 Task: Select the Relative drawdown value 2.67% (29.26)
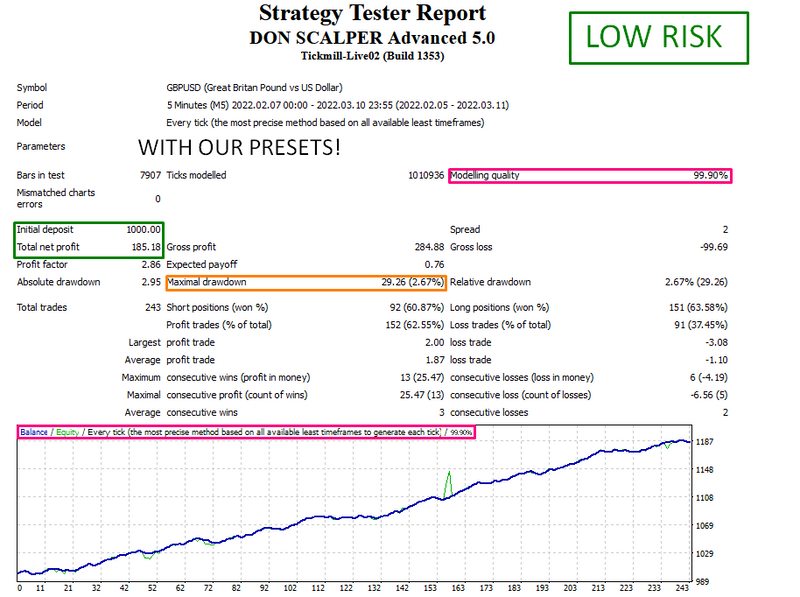click(x=696, y=282)
